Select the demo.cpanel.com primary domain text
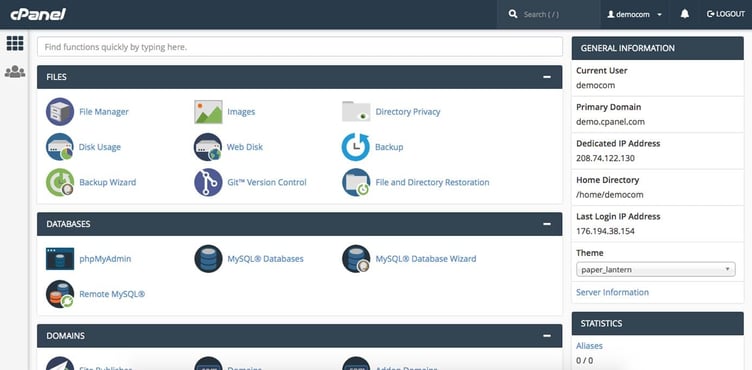Image resolution: width=752 pixels, height=370 pixels. [x=610, y=122]
